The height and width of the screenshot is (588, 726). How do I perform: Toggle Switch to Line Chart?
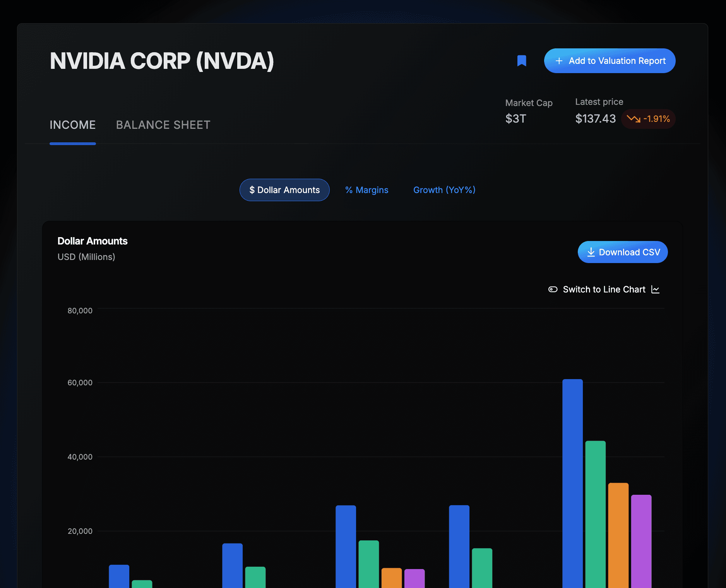[x=604, y=289]
